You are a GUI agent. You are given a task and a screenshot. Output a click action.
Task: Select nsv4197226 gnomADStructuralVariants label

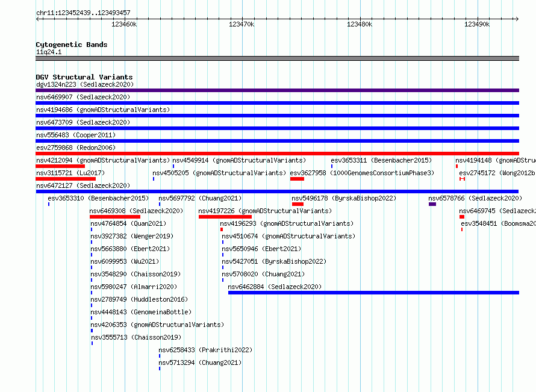coord(265,211)
